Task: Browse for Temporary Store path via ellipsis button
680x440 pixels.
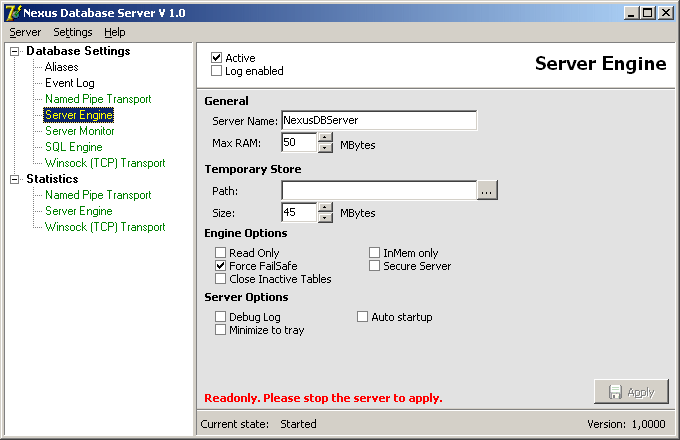Action: (x=487, y=190)
